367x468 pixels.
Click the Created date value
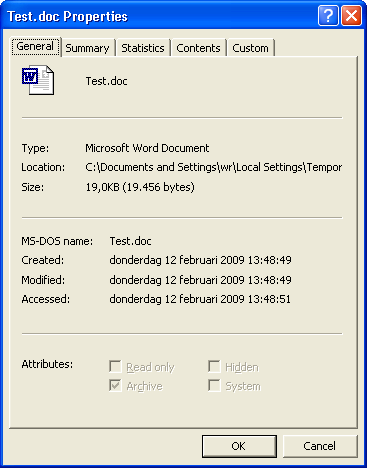click(x=200, y=260)
